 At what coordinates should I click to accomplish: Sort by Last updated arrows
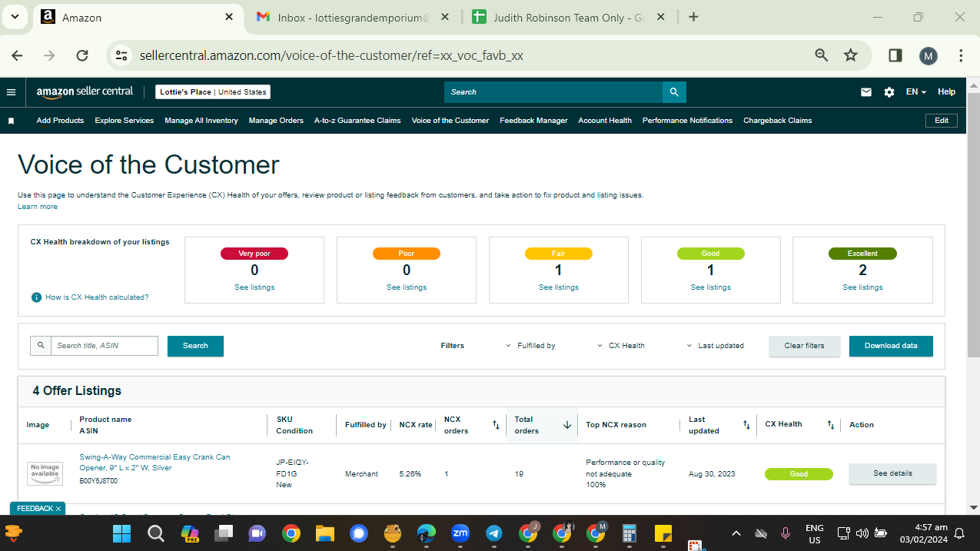coord(746,425)
